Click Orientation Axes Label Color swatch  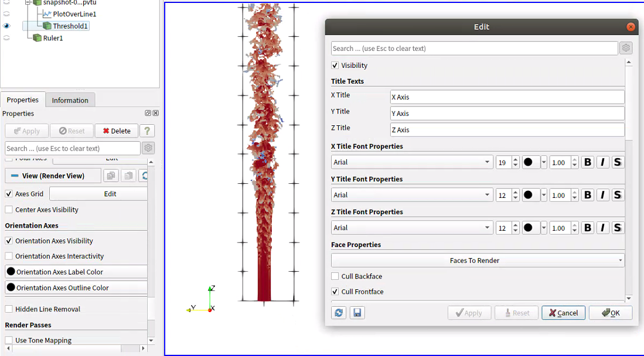pos(11,272)
